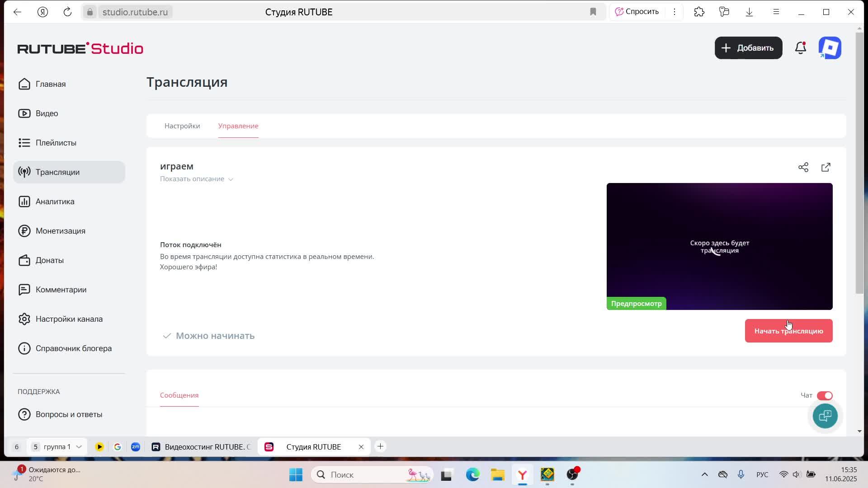Select the Студия RUTUBE browser tab

[313, 447]
